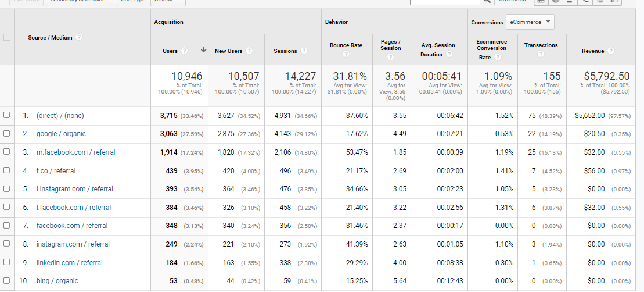Screen dimensions: 644x292
Task: Sort by the Transactions column header
Action: point(541,45)
